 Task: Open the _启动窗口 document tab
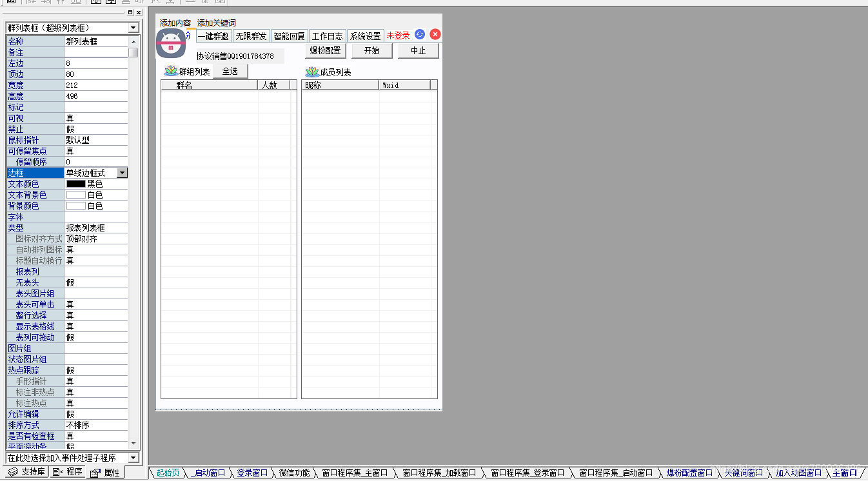[x=208, y=473]
